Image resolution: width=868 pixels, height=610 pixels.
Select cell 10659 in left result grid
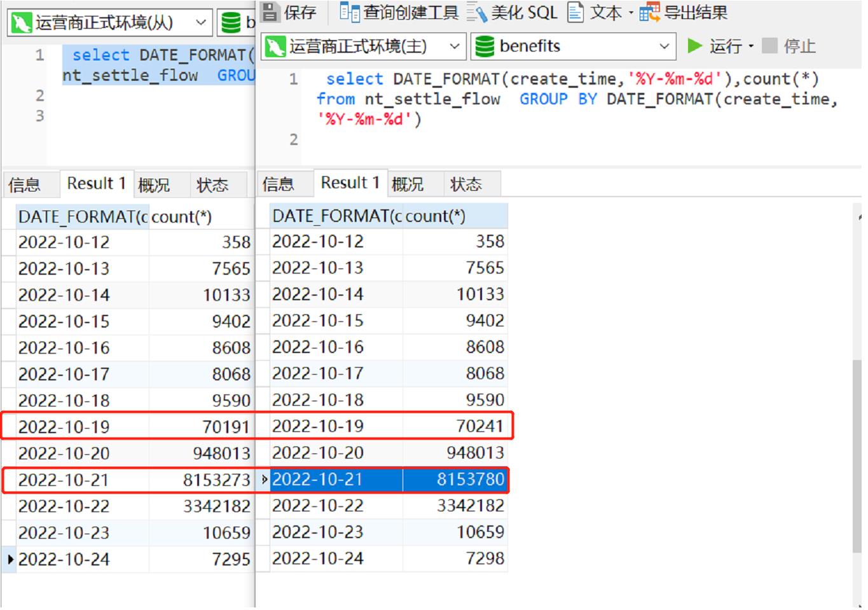202,533
